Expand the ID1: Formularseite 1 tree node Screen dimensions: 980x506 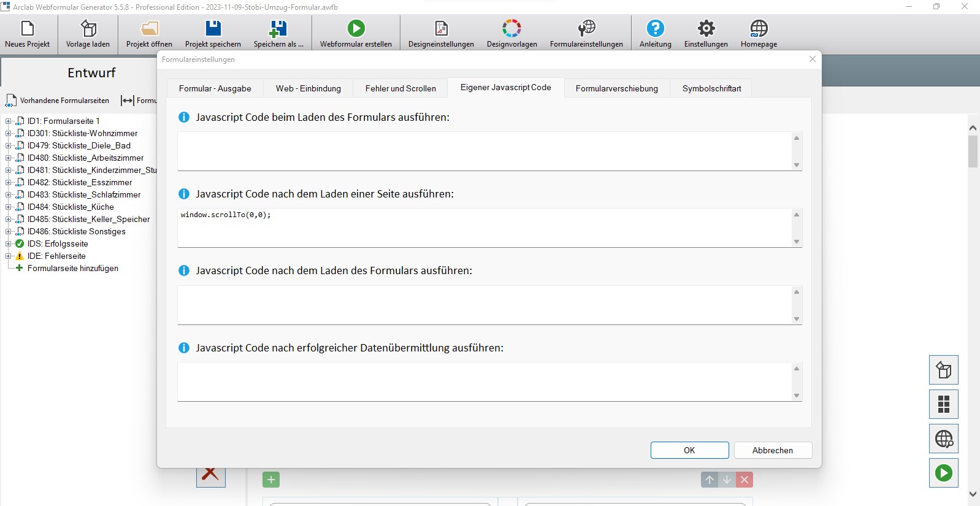tap(9, 121)
